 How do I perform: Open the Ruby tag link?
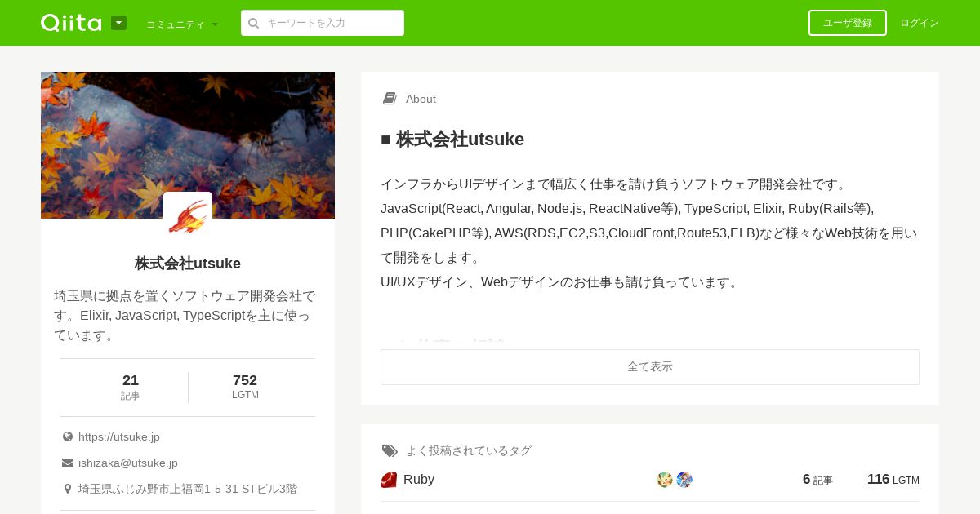419,480
